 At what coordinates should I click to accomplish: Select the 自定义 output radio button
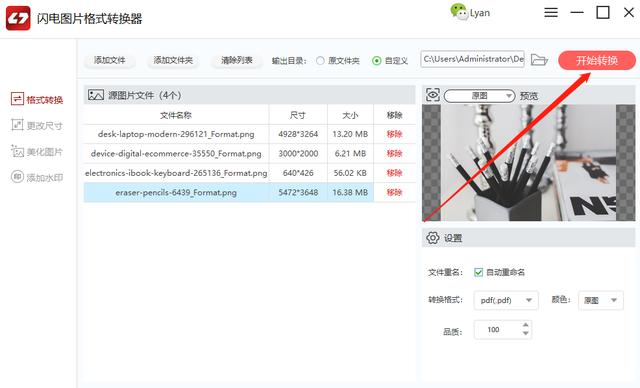pos(377,61)
